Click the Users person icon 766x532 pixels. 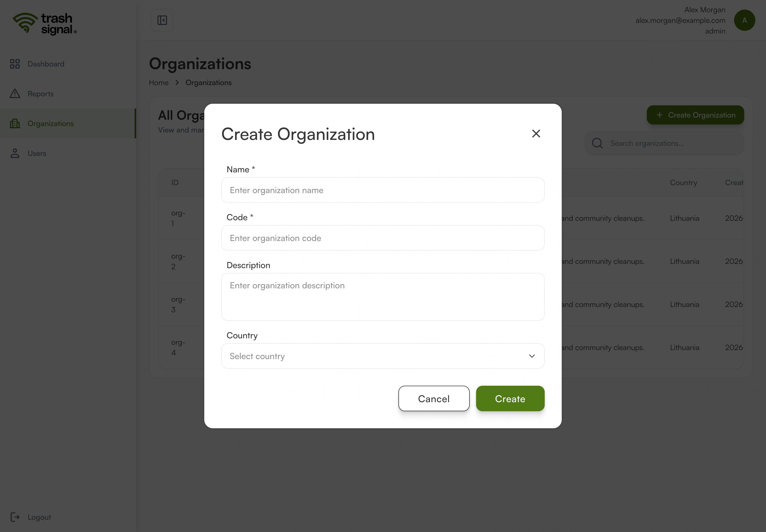tap(15, 153)
